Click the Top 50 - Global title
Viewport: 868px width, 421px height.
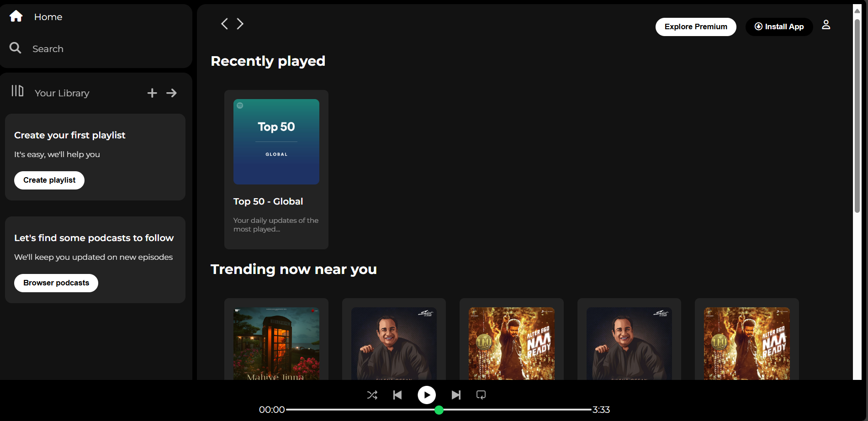(268, 201)
